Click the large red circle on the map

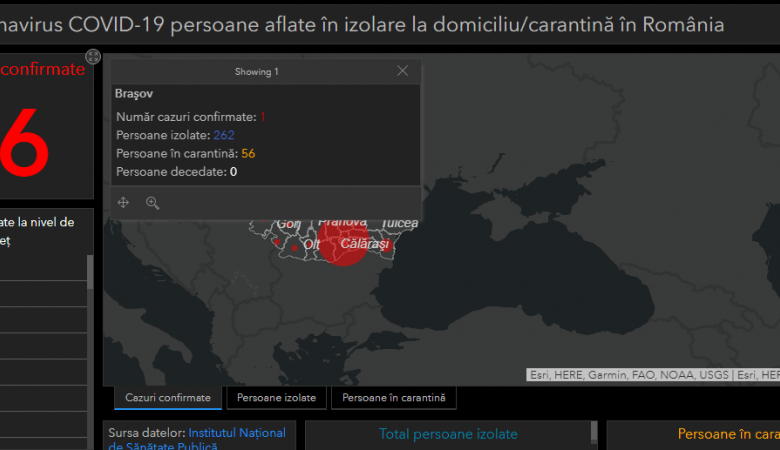(343, 242)
